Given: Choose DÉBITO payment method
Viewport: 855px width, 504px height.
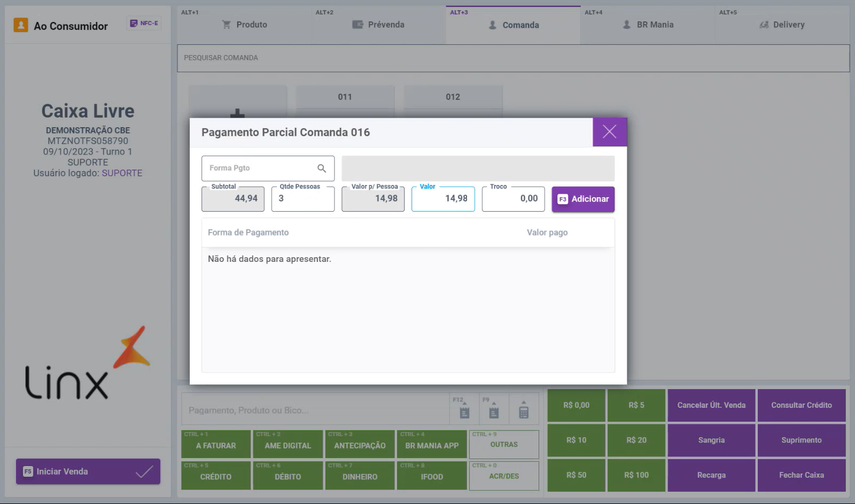Looking at the screenshot, I should pos(288,476).
